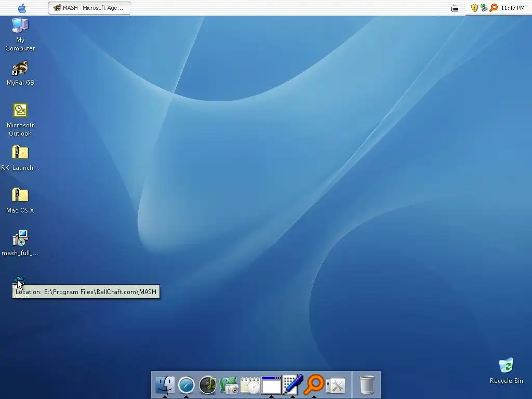Open the grid and pen dock icon
This screenshot has width=532, height=399.
[293, 385]
